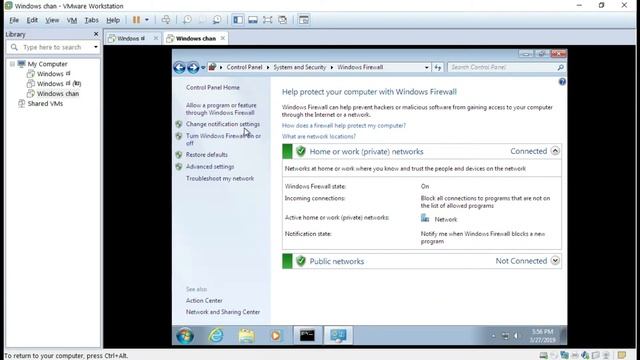Click message log icon in VMware status bar
This screenshot has width=640, height=360.
[x=622, y=356]
